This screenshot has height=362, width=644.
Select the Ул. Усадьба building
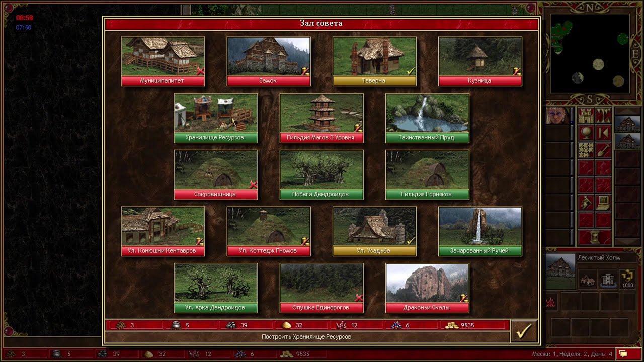374,231
